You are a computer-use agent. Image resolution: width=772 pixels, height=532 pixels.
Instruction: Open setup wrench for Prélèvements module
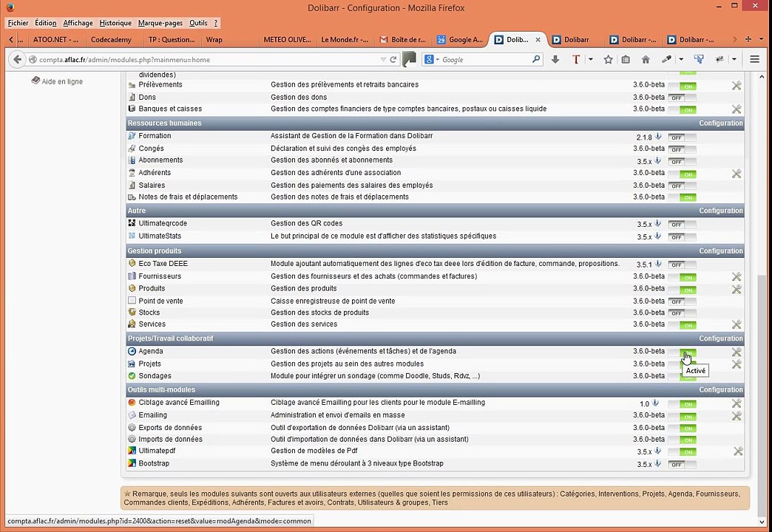[736, 86]
